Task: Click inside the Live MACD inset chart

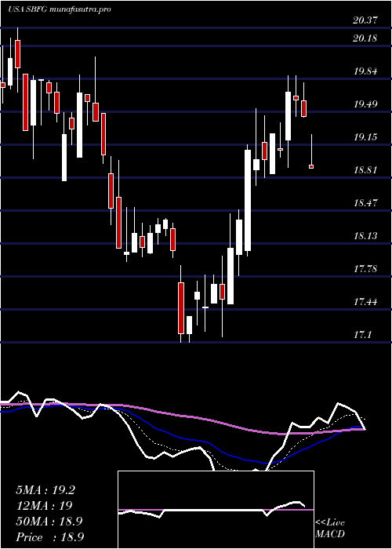Action: pos(216,510)
